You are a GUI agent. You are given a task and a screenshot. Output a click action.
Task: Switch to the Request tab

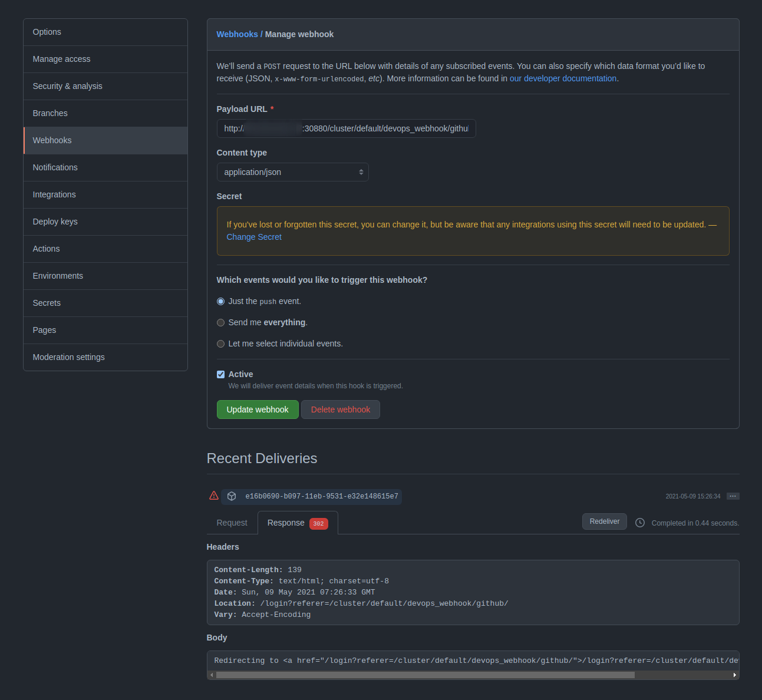232,523
